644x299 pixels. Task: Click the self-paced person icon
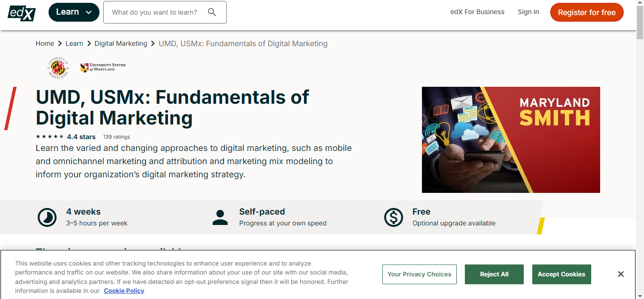(x=220, y=217)
